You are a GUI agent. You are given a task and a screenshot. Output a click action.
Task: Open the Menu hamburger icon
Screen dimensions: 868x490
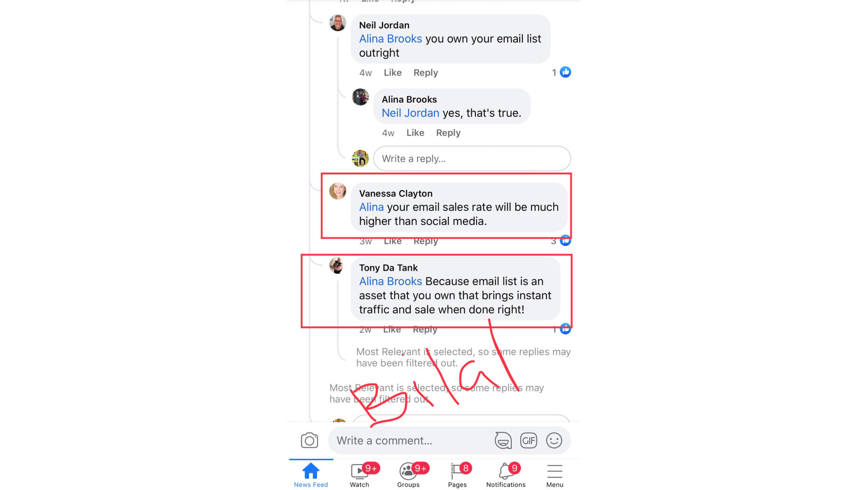pos(555,475)
